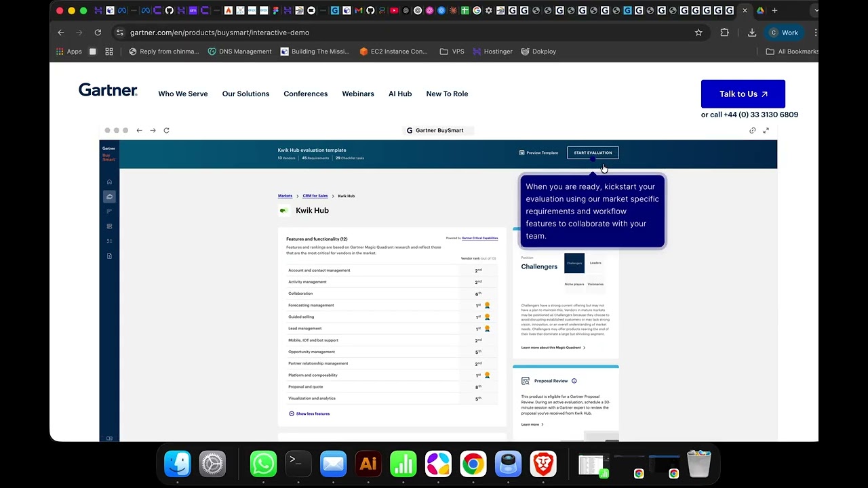The height and width of the screenshot is (488, 868).
Task: Click the 'Collaboration' feature row
Action: click(x=392, y=293)
